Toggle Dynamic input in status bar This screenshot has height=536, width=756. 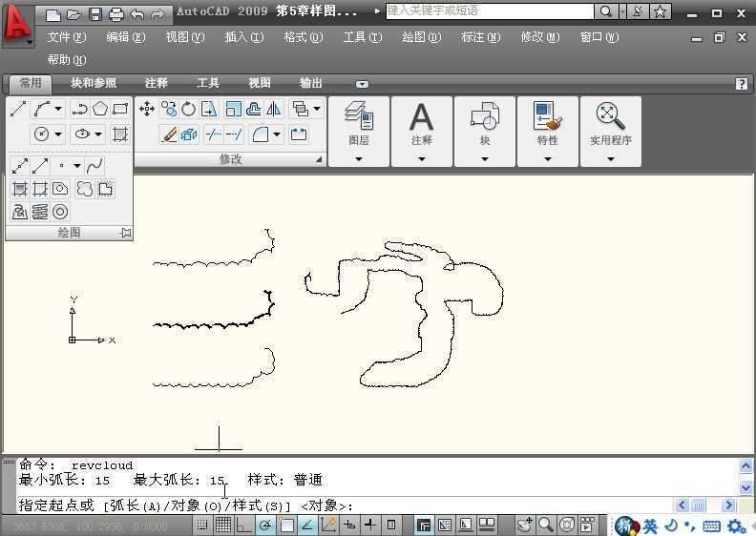click(x=349, y=525)
